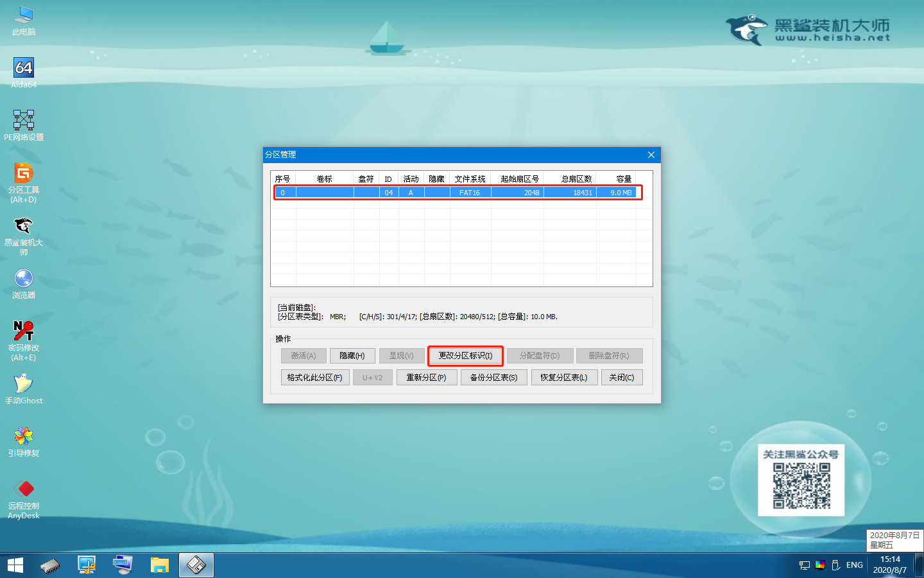Screen dimensions: 924x578
Task: Launch the Aida64 desktop shortcut
Action: 24,73
